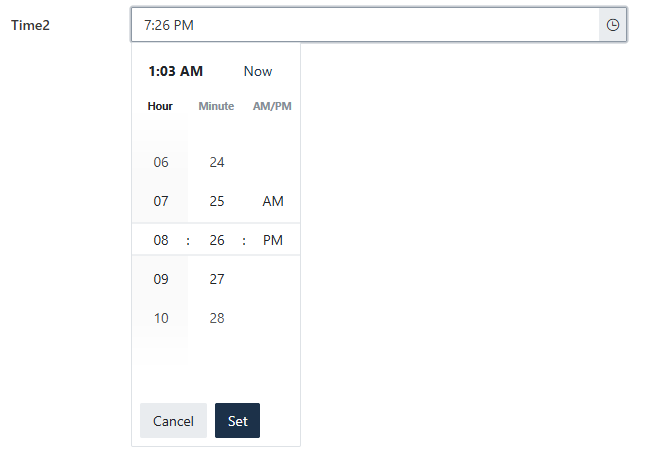Choose hour 10 in the hour list
This screenshot has width=659, height=456.
pyautogui.click(x=161, y=318)
